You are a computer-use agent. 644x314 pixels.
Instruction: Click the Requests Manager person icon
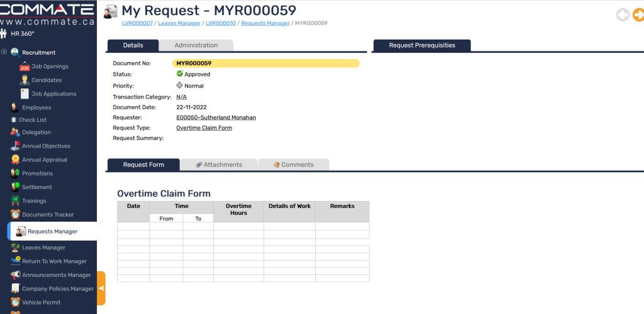[x=21, y=232]
